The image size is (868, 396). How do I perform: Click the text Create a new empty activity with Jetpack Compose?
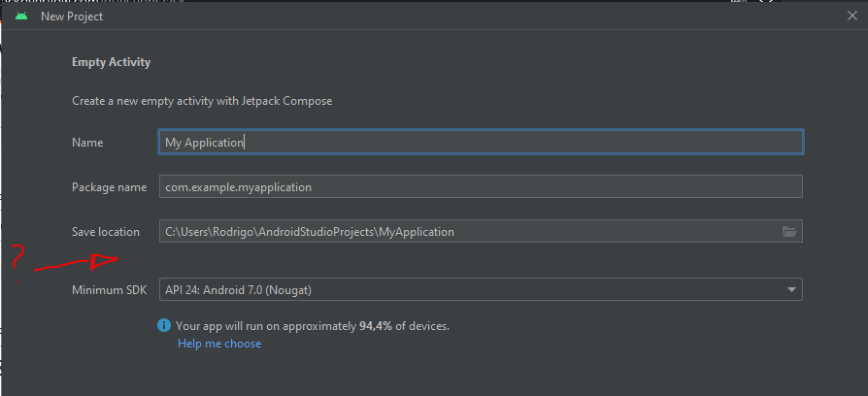[x=202, y=101]
